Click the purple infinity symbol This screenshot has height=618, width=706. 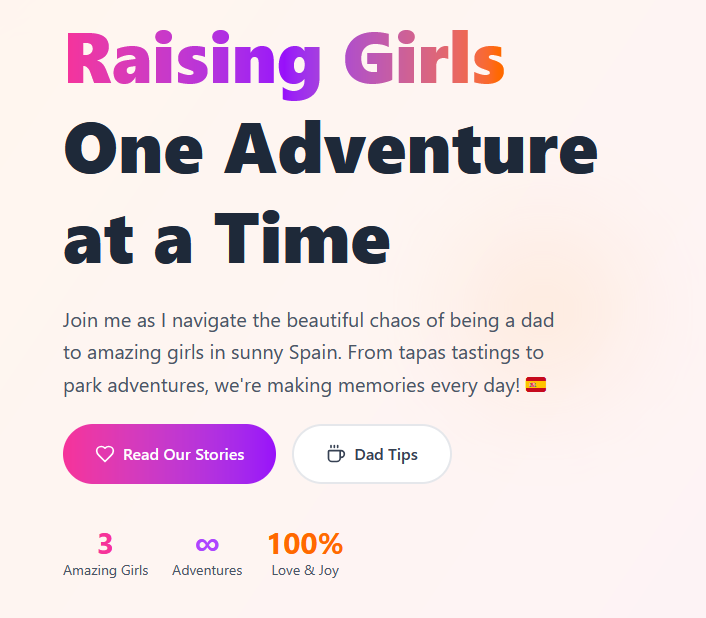207,544
